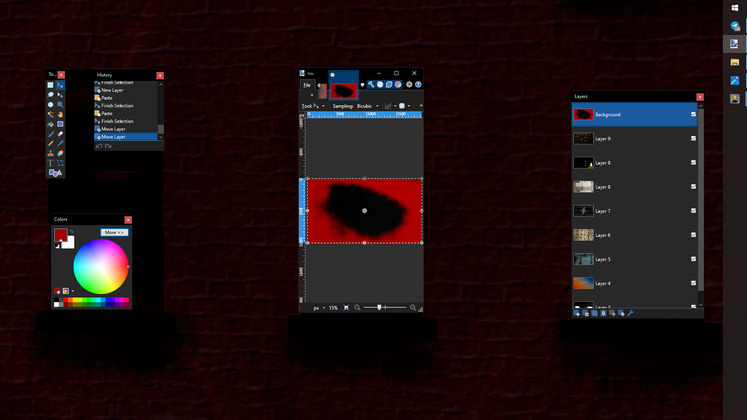Select the Pencil tool
The image size is (747, 420).
pyautogui.click(x=50, y=144)
